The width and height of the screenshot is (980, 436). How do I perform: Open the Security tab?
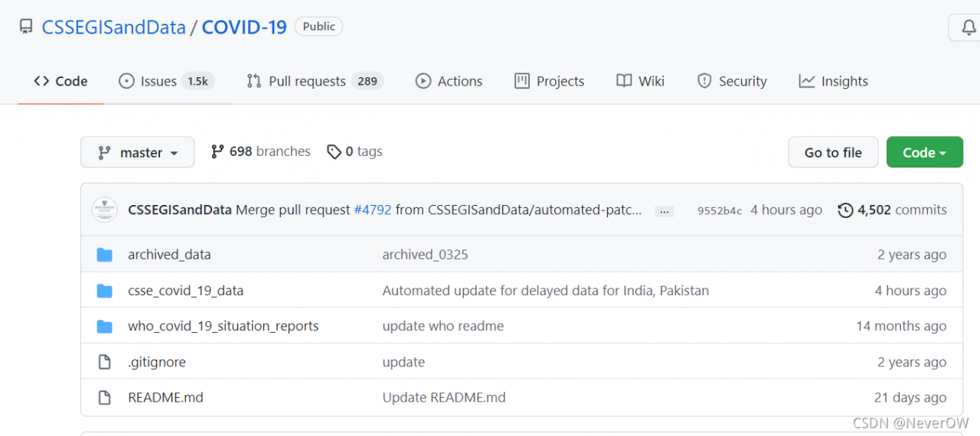pyautogui.click(x=732, y=81)
